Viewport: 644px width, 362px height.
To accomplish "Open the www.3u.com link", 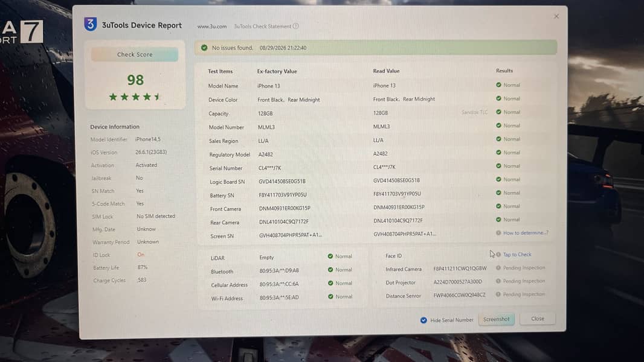I will [x=212, y=26].
